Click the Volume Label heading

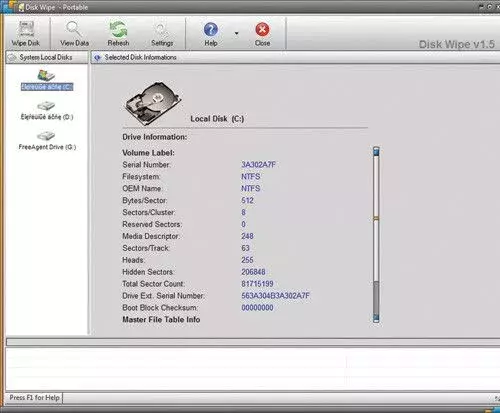(x=148, y=153)
